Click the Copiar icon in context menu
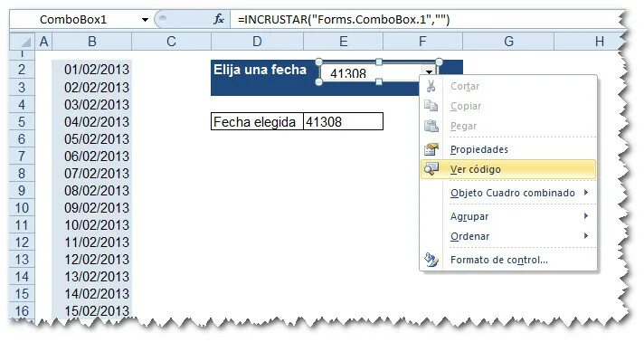The image size is (644, 342). point(431,106)
